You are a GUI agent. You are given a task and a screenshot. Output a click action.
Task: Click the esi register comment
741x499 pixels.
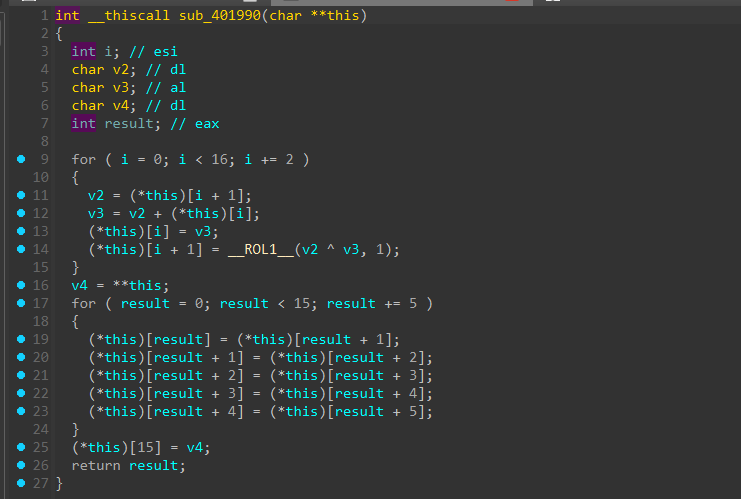coord(165,52)
